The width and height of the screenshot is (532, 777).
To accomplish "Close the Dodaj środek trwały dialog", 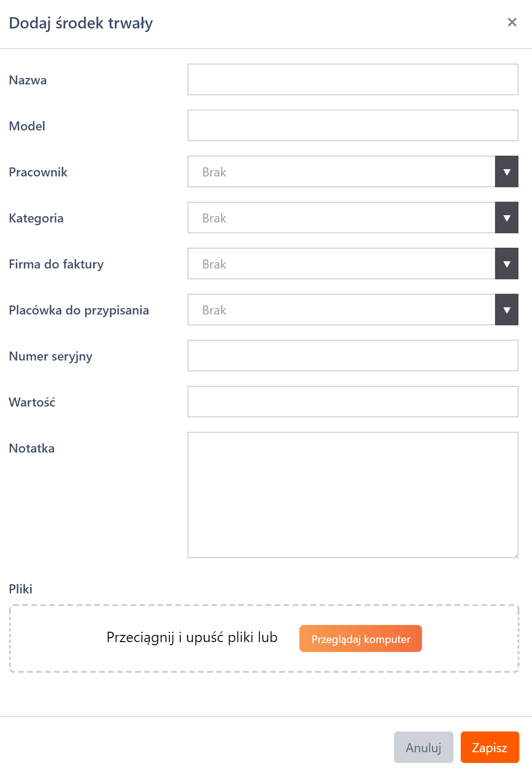I will pos(512,22).
